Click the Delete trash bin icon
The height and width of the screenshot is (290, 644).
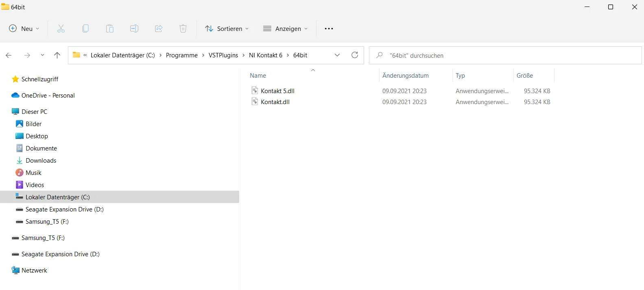[x=183, y=28]
